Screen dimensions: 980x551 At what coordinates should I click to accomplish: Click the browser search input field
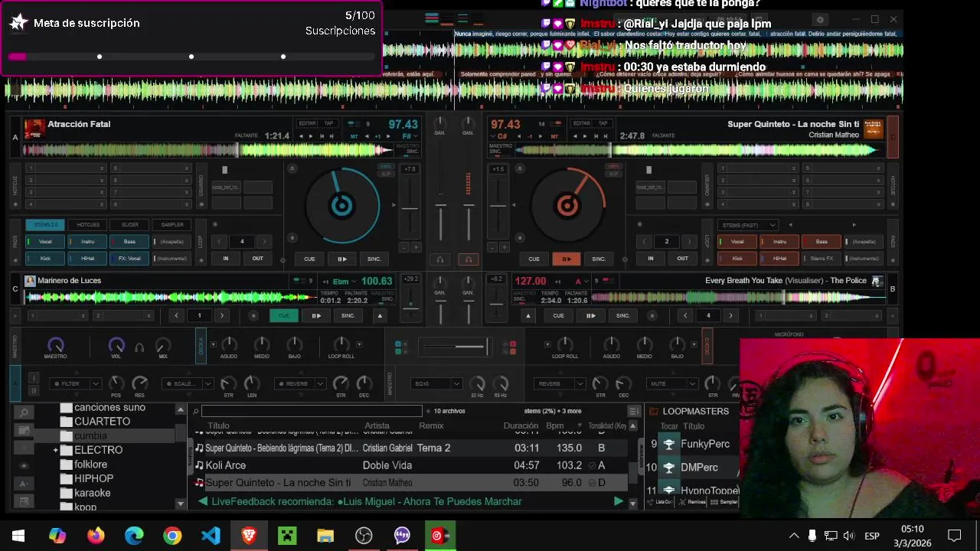[310, 411]
